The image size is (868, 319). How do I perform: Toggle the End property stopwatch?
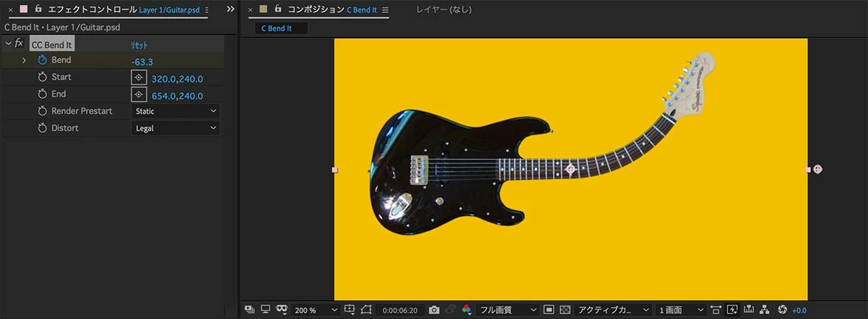[x=43, y=94]
